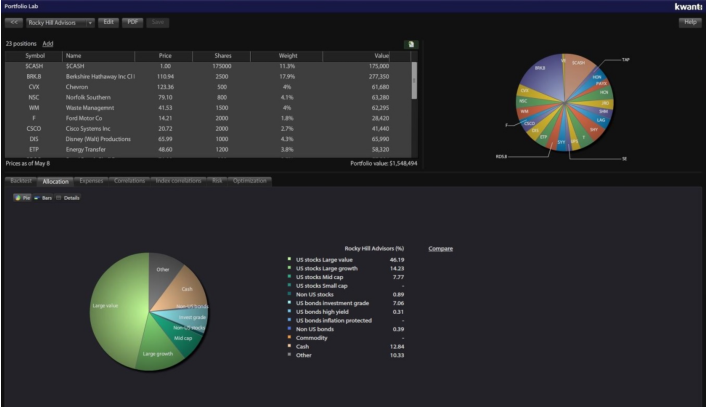
Task: Click the back arrows button
Action: coord(14,23)
